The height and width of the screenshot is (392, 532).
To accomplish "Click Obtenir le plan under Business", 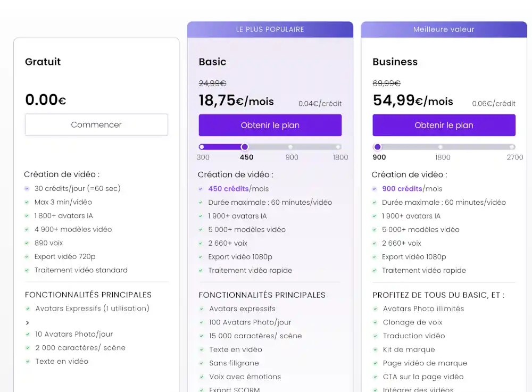I will click(444, 125).
